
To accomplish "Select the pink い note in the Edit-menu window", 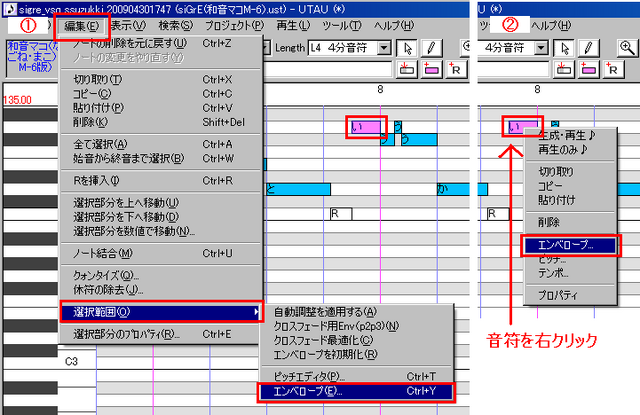I will [366, 127].
